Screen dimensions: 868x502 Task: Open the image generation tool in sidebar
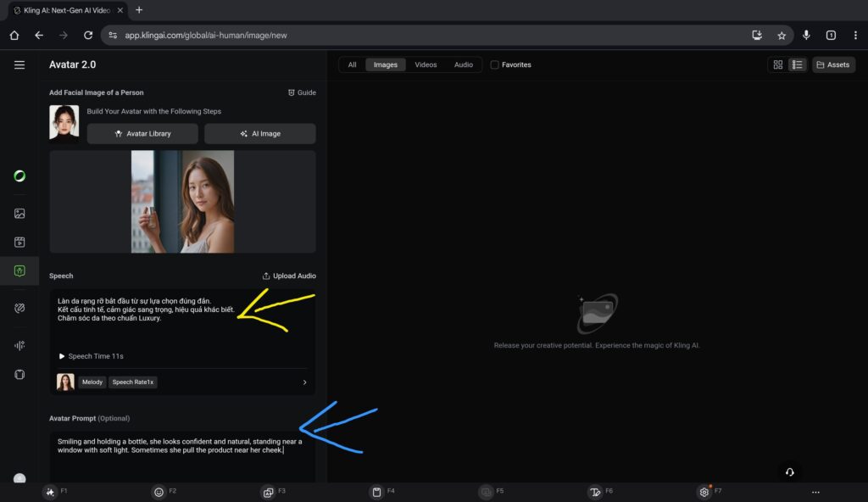(x=19, y=214)
